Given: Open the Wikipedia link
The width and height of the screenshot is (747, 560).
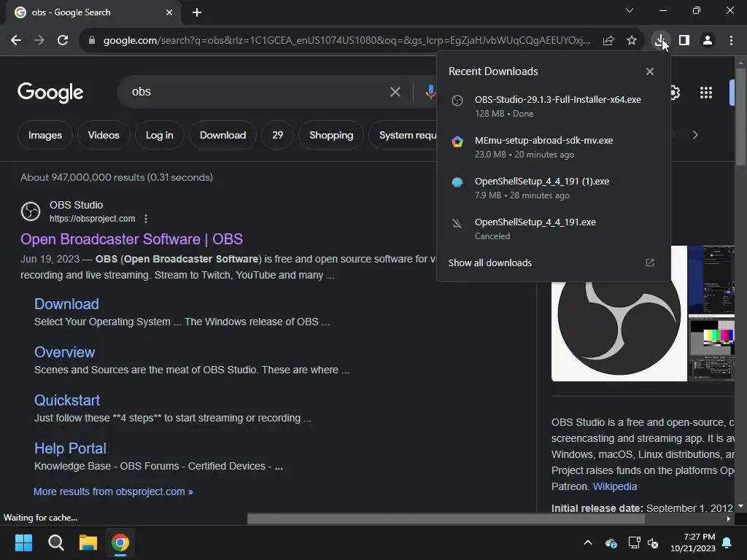Looking at the screenshot, I should tap(614, 486).
